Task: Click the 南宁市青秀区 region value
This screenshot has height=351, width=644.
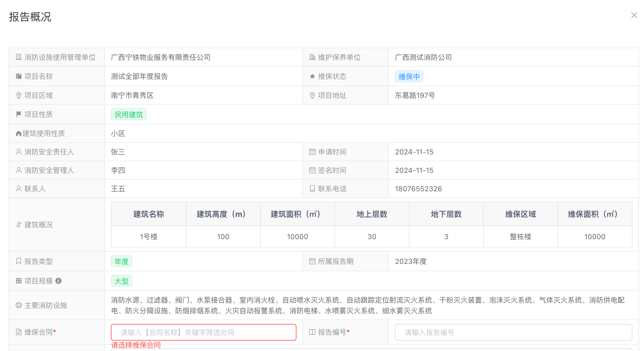Action: coord(132,95)
